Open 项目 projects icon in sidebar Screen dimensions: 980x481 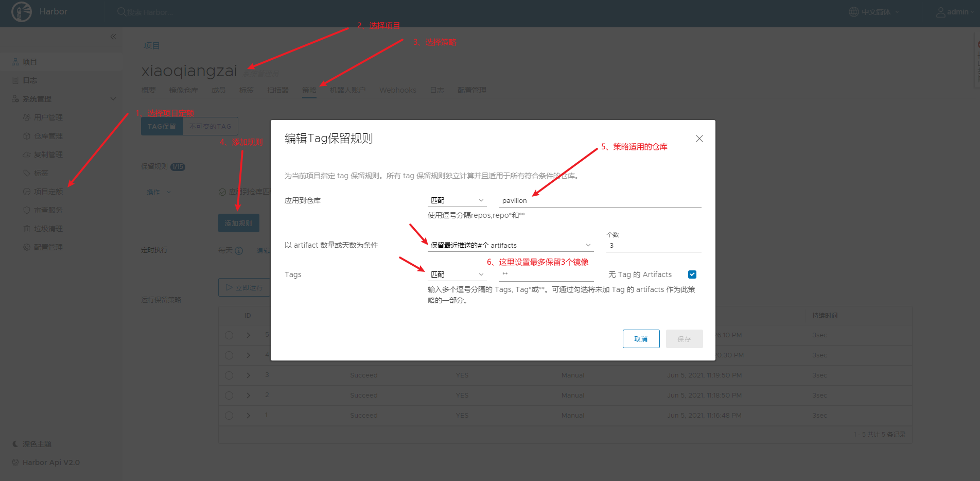[15, 62]
